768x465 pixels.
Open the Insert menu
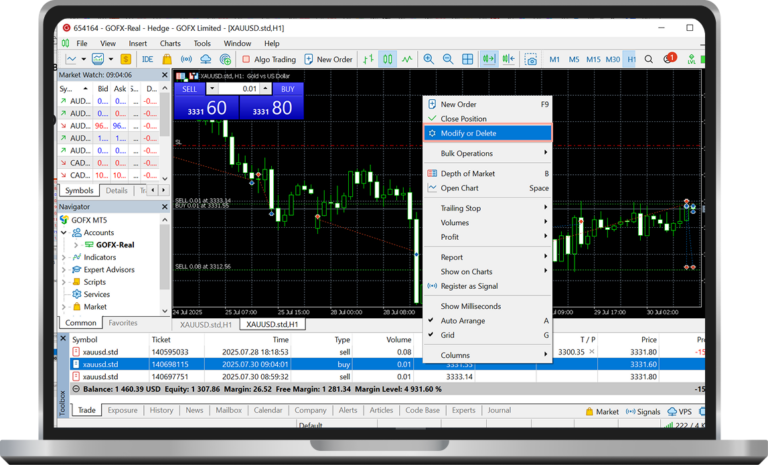click(138, 44)
